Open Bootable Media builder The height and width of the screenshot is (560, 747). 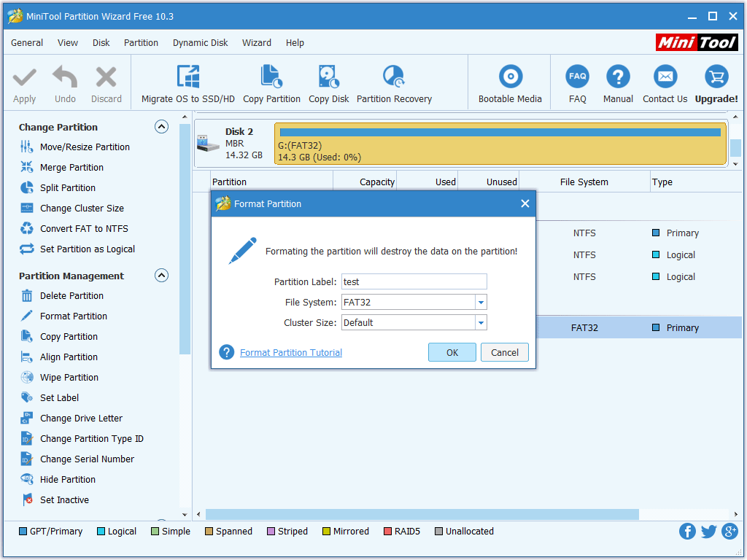[510, 77]
